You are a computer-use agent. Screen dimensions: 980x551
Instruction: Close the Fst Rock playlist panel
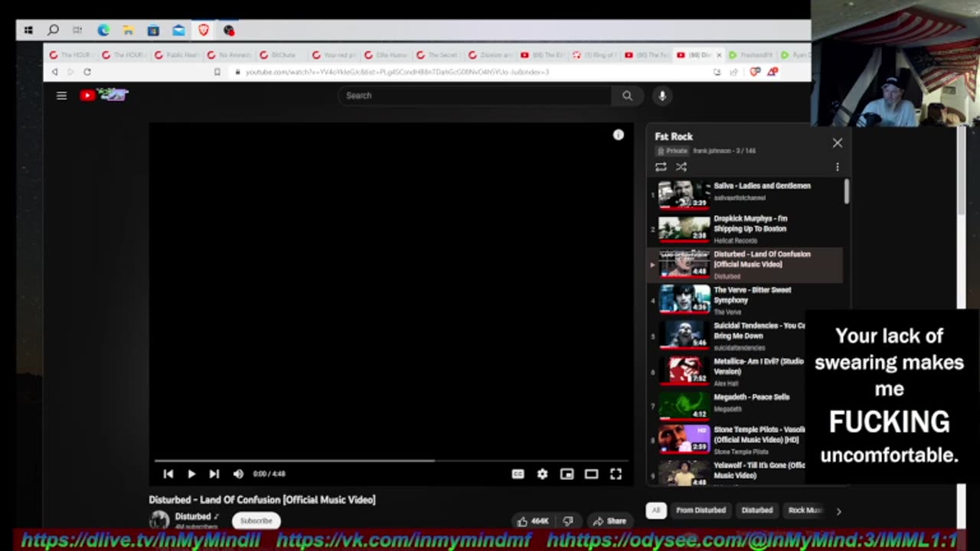(838, 143)
